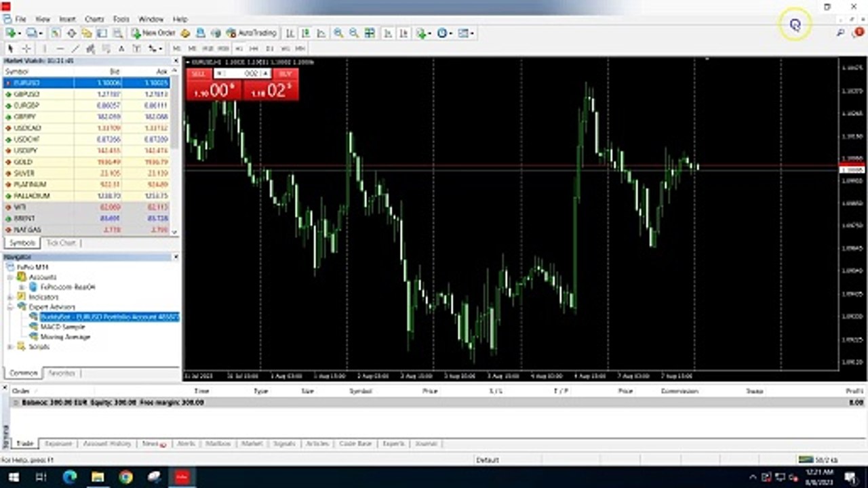Viewport: 868px width, 488px height.
Task: Open Google Chrome from the taskbar
Action: tap(125, 477)
